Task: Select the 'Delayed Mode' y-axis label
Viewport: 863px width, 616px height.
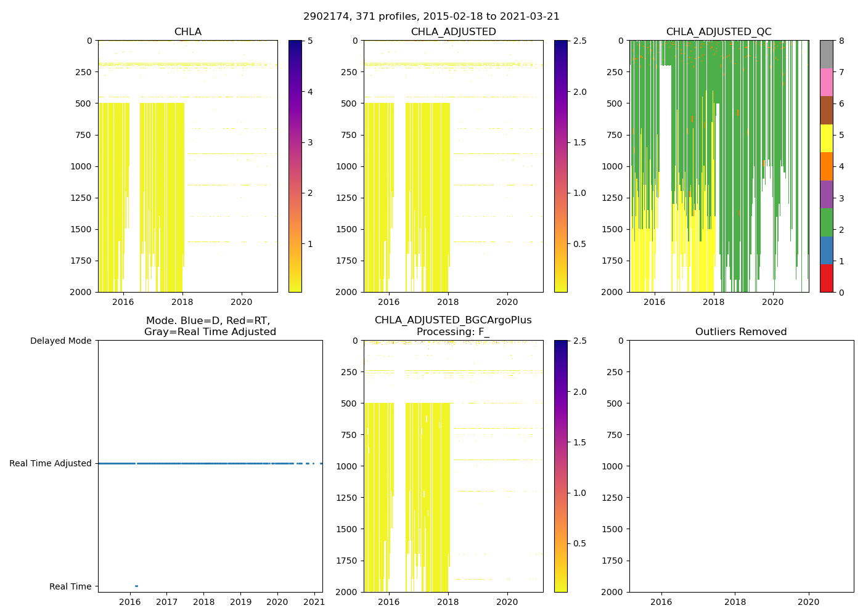Action: coord(60,341)
